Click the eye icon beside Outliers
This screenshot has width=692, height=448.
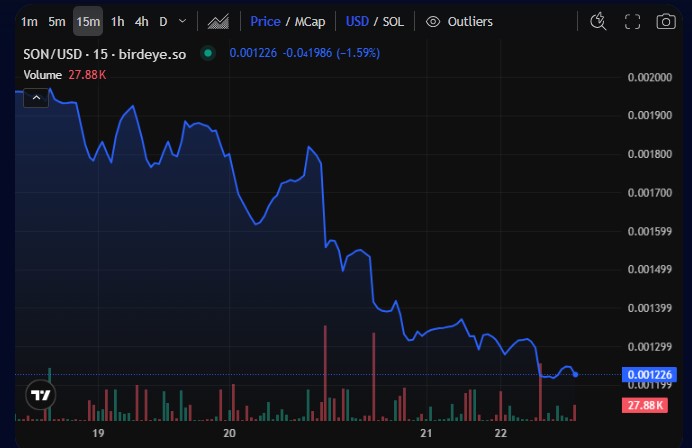[433, 21]
